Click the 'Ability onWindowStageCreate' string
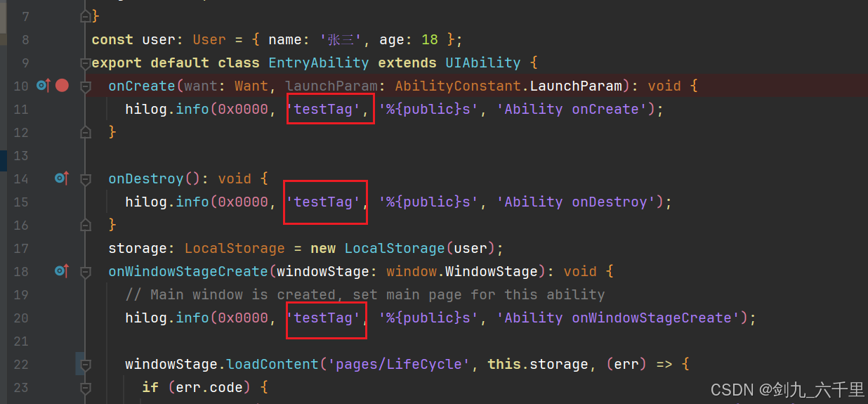The image size is (868, 404). pyautogui.click(x=618, y=318)
